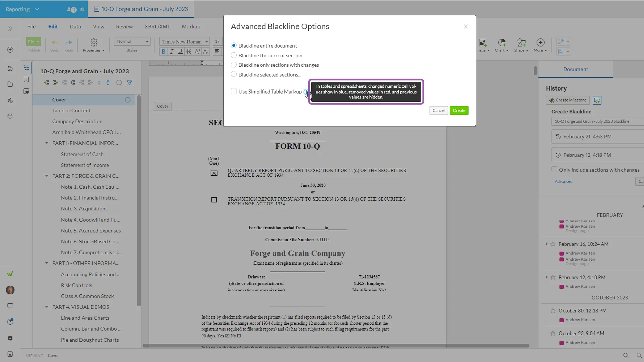Click the Shape insert icon
Screen dimensions: 644x362
point(521,42)
